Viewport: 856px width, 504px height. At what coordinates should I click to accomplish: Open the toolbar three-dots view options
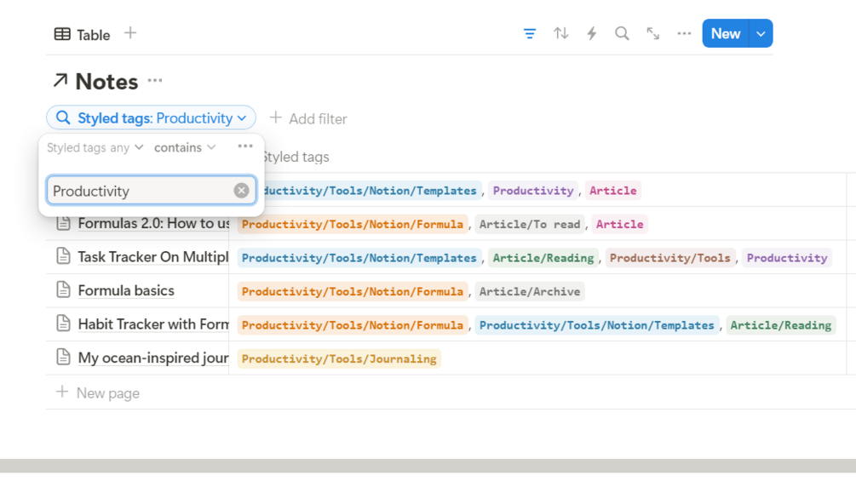tap(684, 34)
